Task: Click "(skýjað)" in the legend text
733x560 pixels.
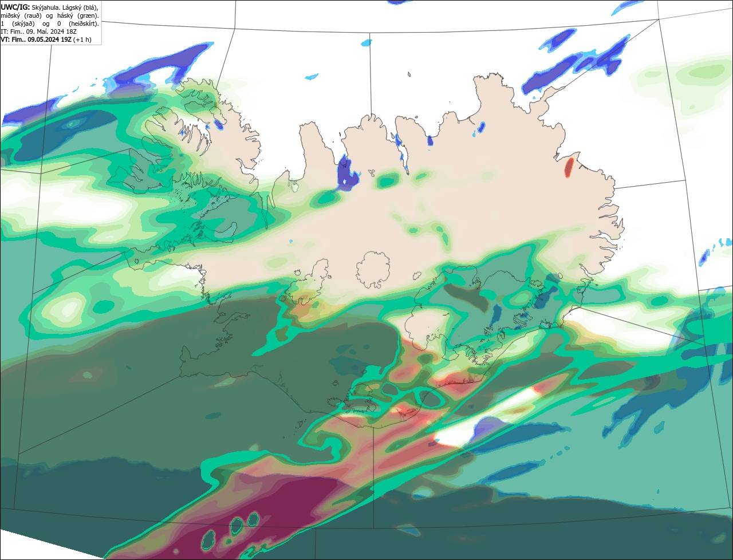Action: [x=23, y=24]
